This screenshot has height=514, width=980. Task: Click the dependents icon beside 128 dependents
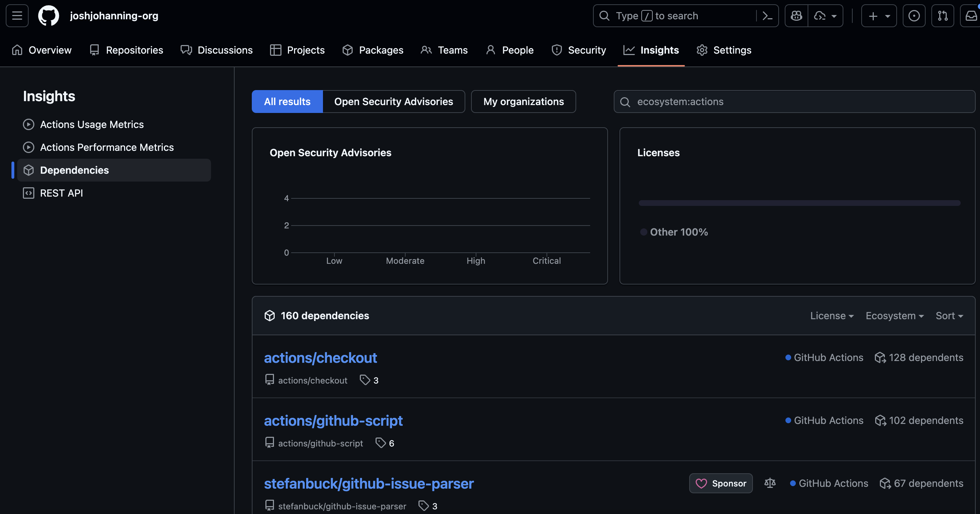coord(880,357)
